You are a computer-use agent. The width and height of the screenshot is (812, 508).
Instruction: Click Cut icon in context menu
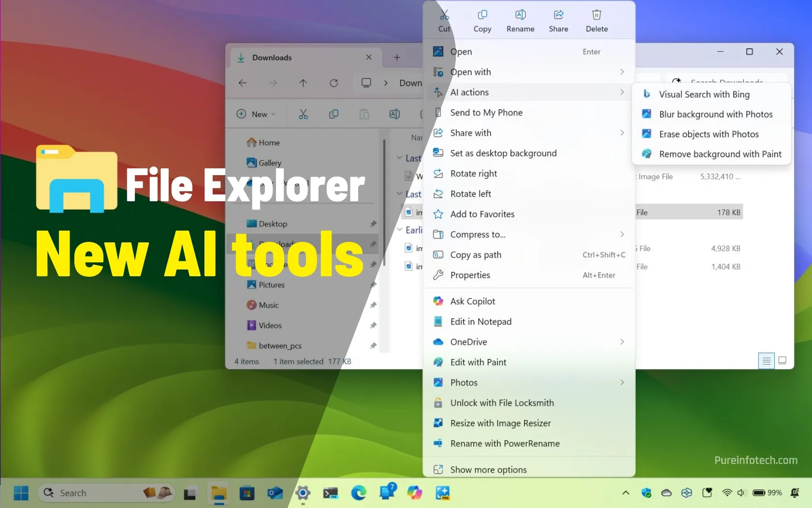444,15
